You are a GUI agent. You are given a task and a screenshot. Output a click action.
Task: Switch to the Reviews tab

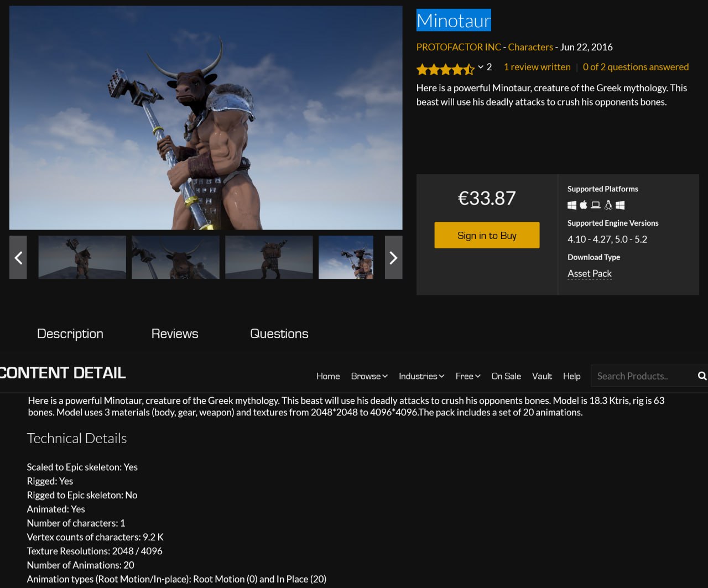coord(175,334)
